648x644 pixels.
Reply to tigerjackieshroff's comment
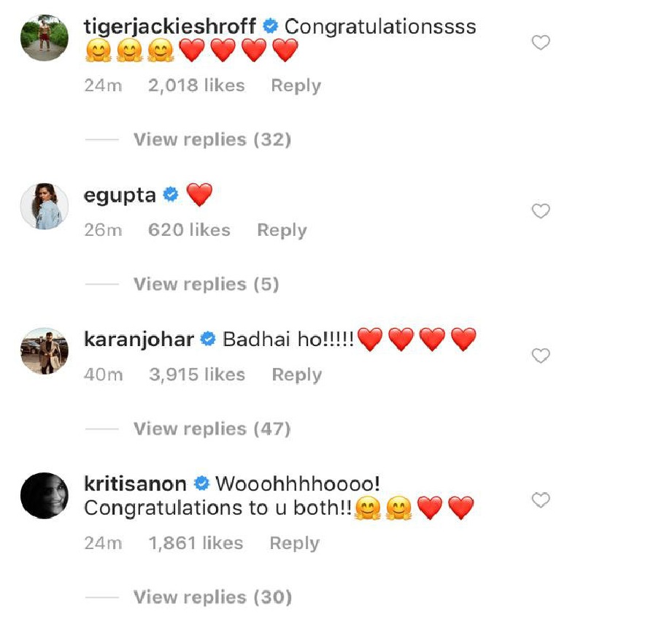[x=296, y=86]
